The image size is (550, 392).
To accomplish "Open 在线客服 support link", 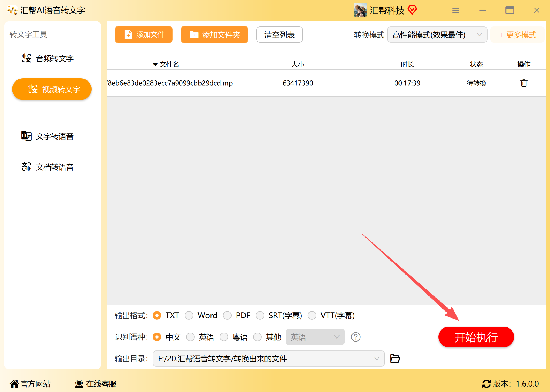I will (96, 384).
